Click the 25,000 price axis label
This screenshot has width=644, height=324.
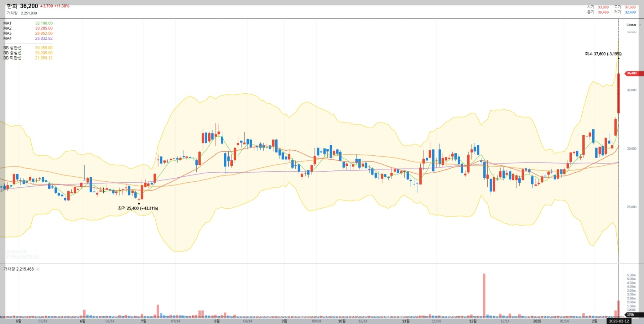point(631,207)
